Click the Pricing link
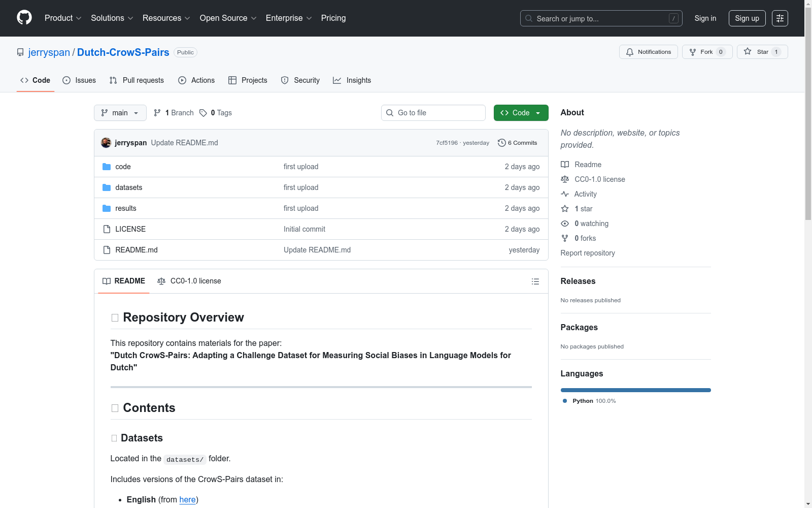This screenshot has height=508, width=812. pyautogui.click(x=333, y=18)
